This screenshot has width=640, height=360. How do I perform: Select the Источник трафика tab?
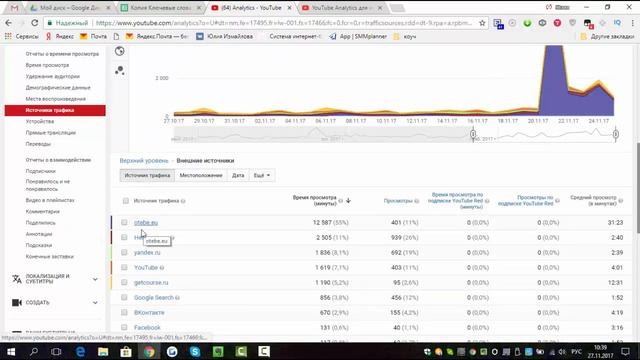click(x=147, y=176)
